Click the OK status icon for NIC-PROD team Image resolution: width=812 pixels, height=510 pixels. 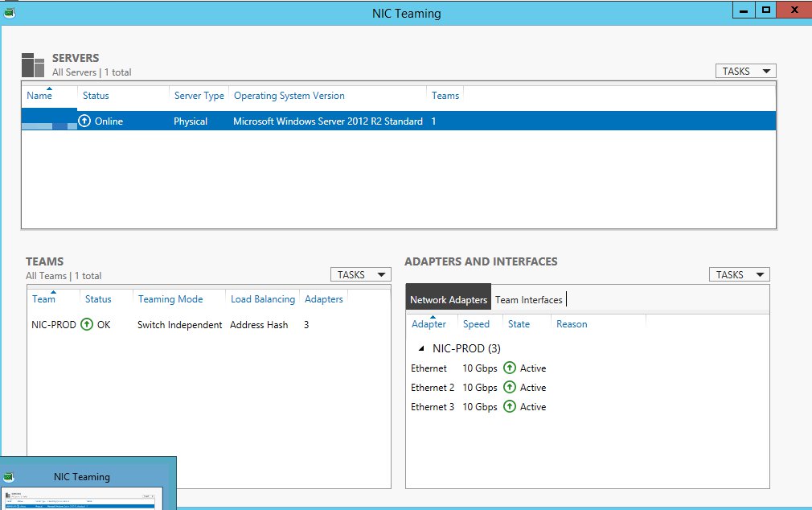click(x=87, y=324)
